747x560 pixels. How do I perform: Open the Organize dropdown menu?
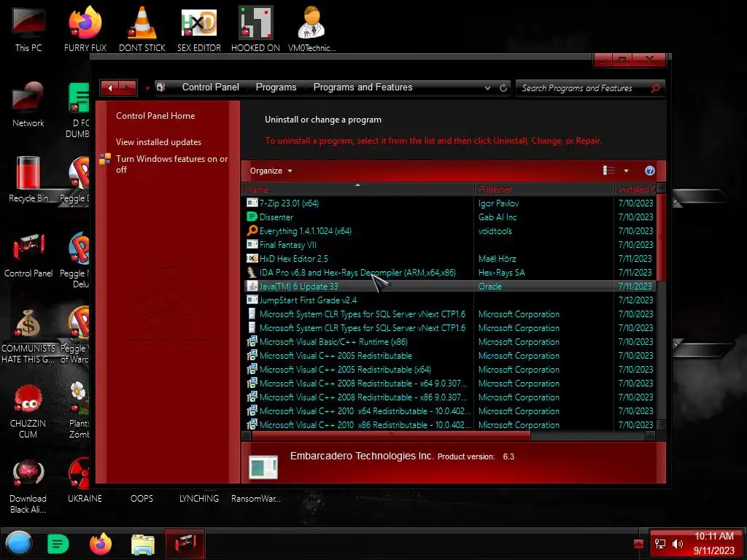[271, 171]
